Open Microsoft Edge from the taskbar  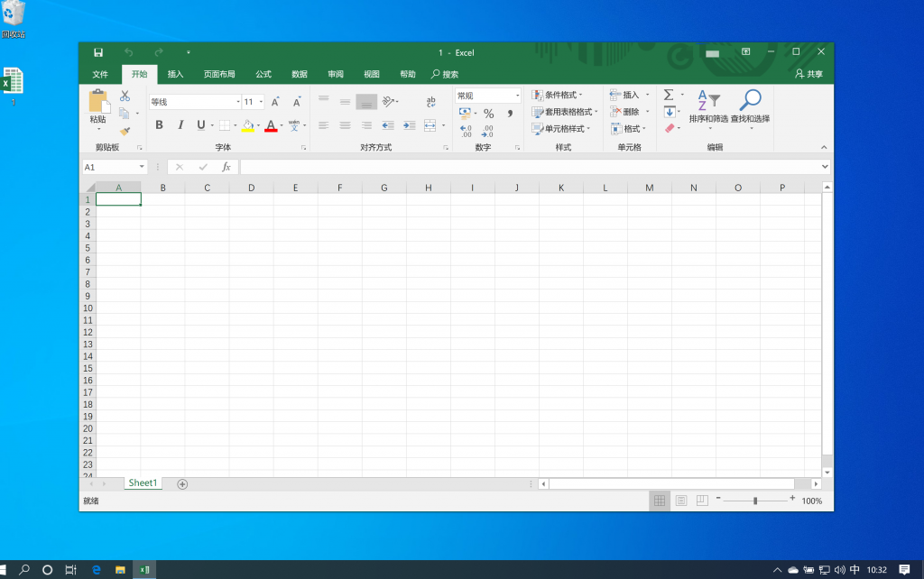pos(96,570)
